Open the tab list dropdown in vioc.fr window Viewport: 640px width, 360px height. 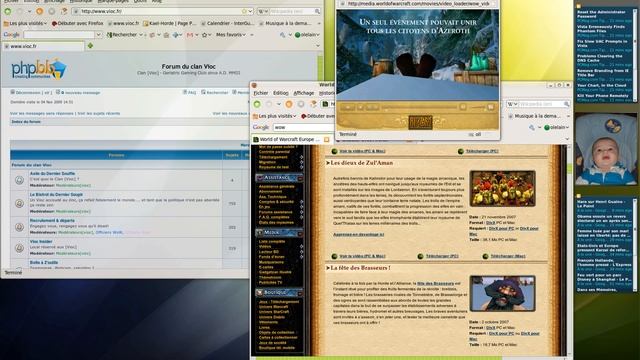pos(318,46)
